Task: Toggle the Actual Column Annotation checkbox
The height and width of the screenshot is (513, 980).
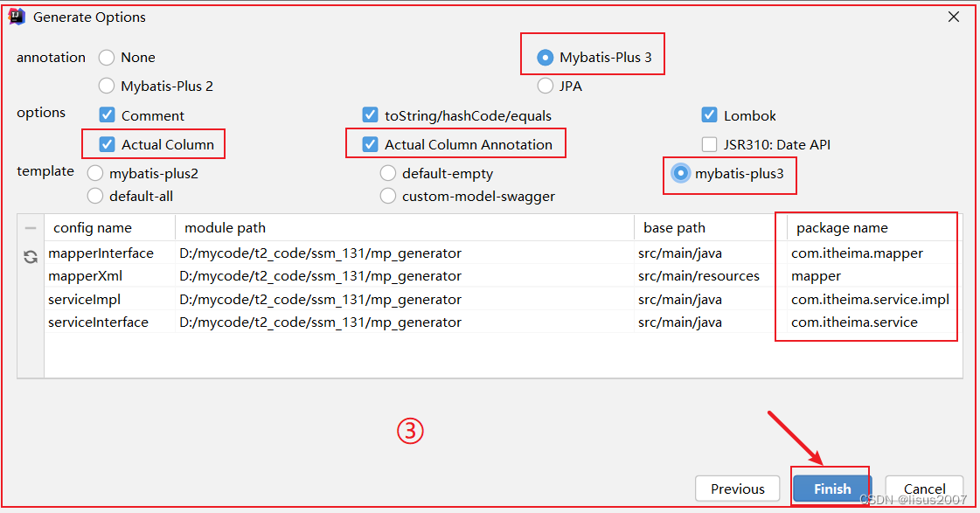Action: [370, 144]
